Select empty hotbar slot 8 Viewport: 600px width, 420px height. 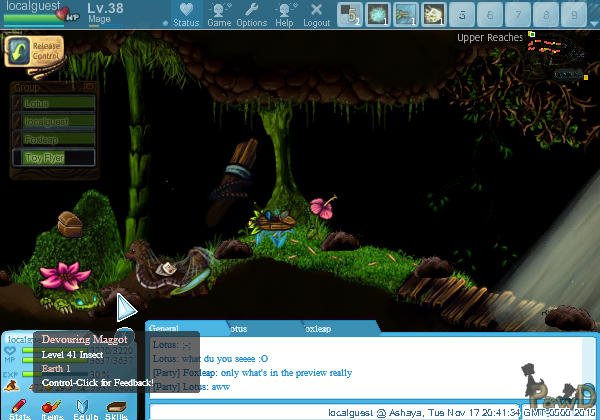coord(546,15)
